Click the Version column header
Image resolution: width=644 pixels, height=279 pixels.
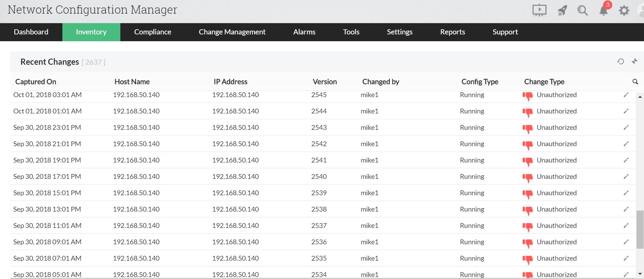pyautogui.click(x=325, y=82)
